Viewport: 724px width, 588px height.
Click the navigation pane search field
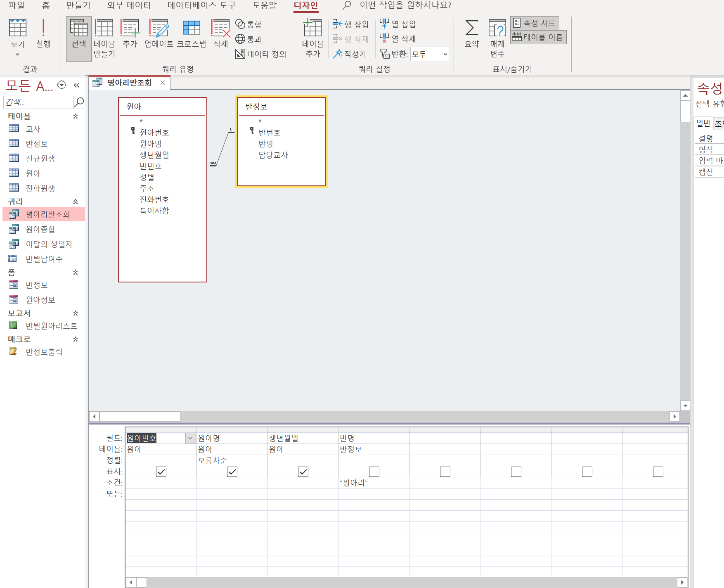[x=38, y=102]
